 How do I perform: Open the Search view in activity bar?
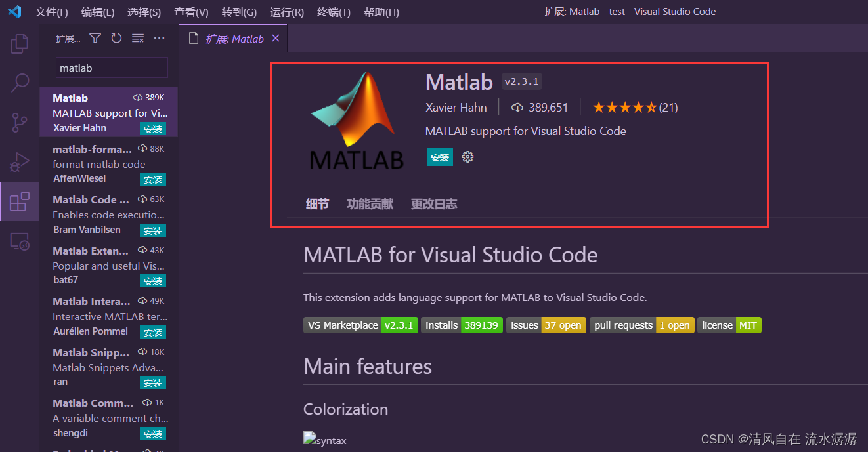coord(20,83)
